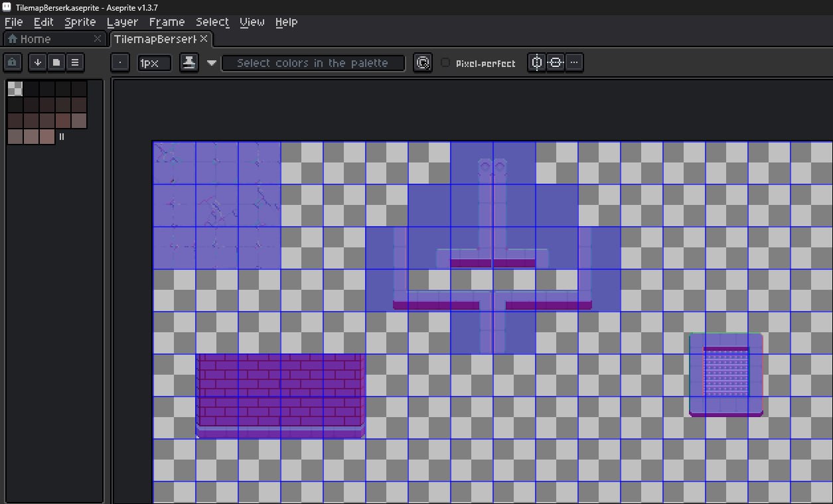Open the palette presets button
This screenshot has width=833, height=504.
pyautogui.click(x=56, y=62)
